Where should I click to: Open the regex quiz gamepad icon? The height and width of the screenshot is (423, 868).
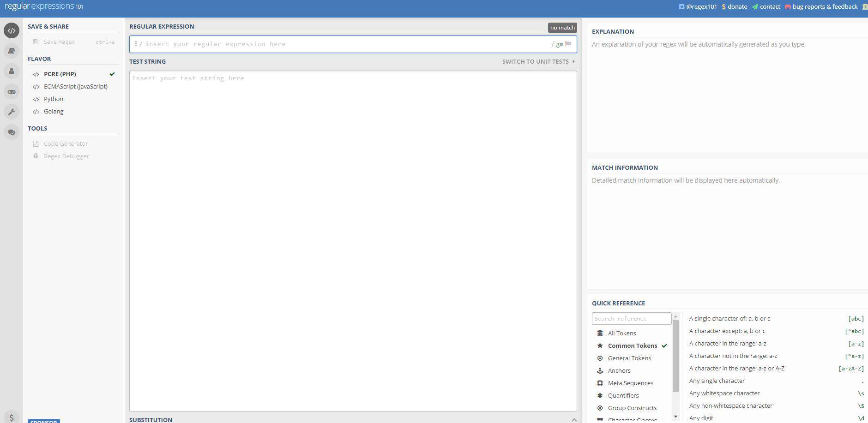click(x=12, y=91)
